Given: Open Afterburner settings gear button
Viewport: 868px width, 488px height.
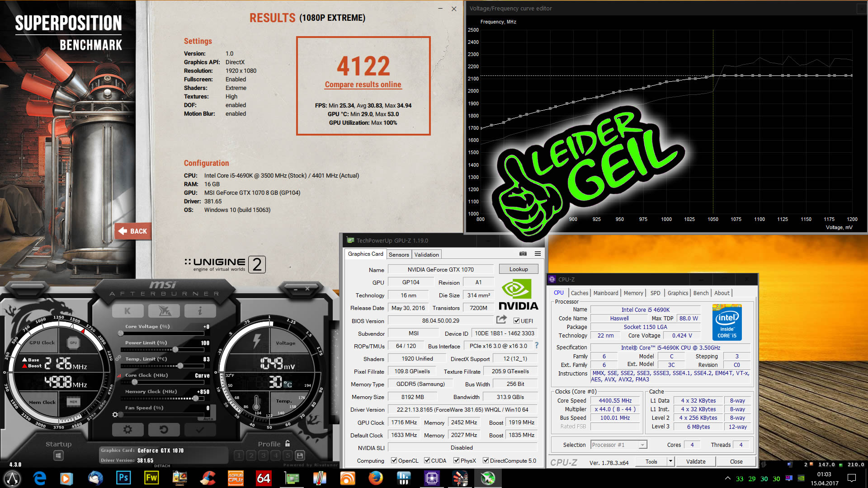Looking at the screenshot, I should pyautogui.click(x=127, y=429).
